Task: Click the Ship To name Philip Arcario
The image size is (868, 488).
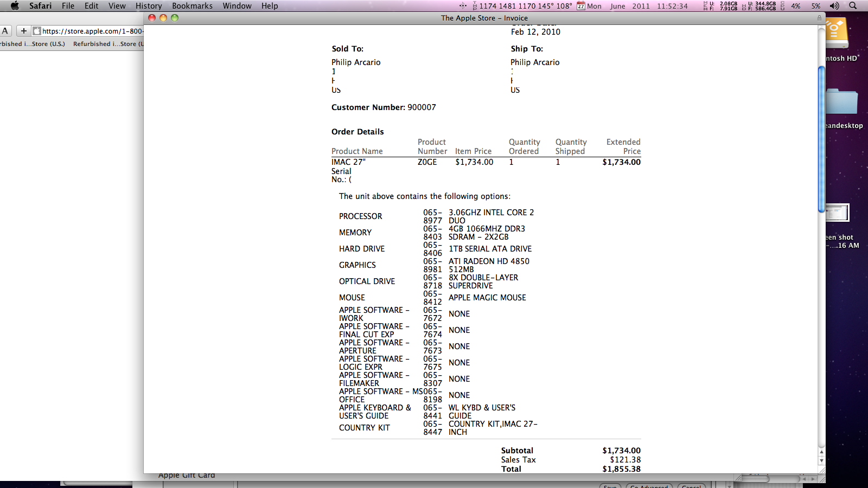Action: pos(535,62)
